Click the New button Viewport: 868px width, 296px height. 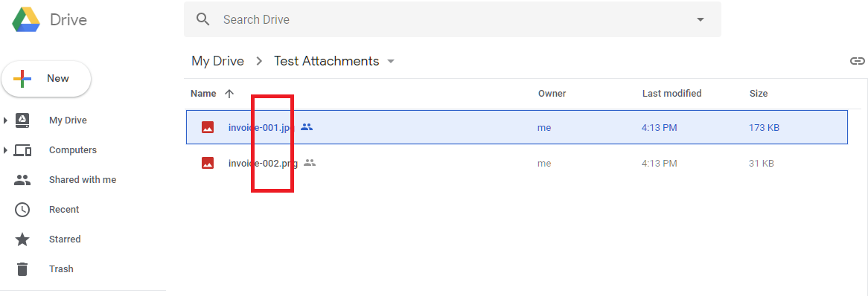[x=46, y=79]
